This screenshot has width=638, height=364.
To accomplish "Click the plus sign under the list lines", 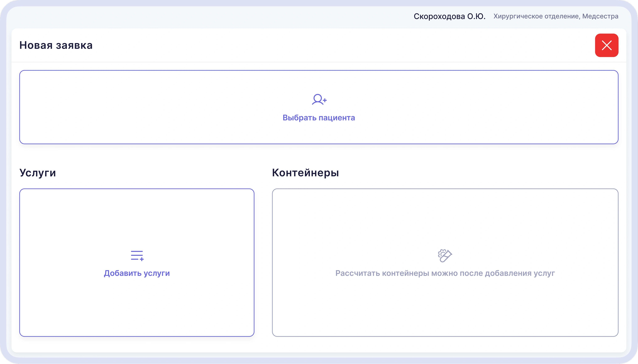I will click(x=142, y=259).
